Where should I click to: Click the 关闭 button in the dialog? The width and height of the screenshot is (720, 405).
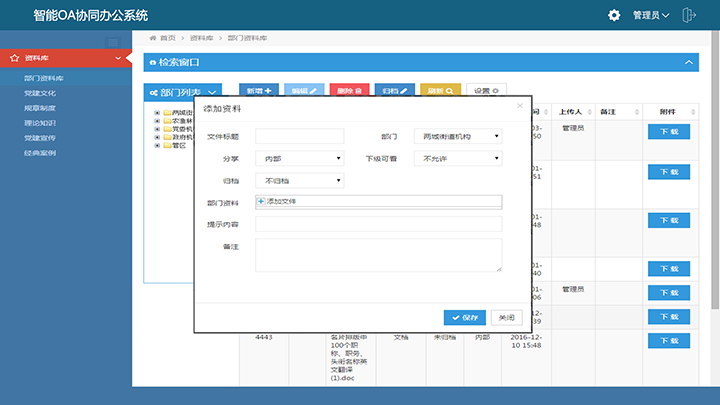507,317
